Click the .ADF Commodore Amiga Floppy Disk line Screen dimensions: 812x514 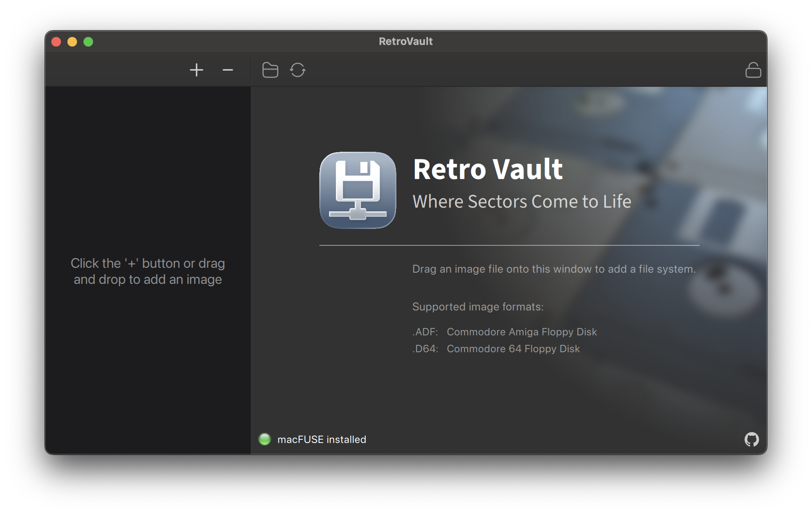(504, 332)
